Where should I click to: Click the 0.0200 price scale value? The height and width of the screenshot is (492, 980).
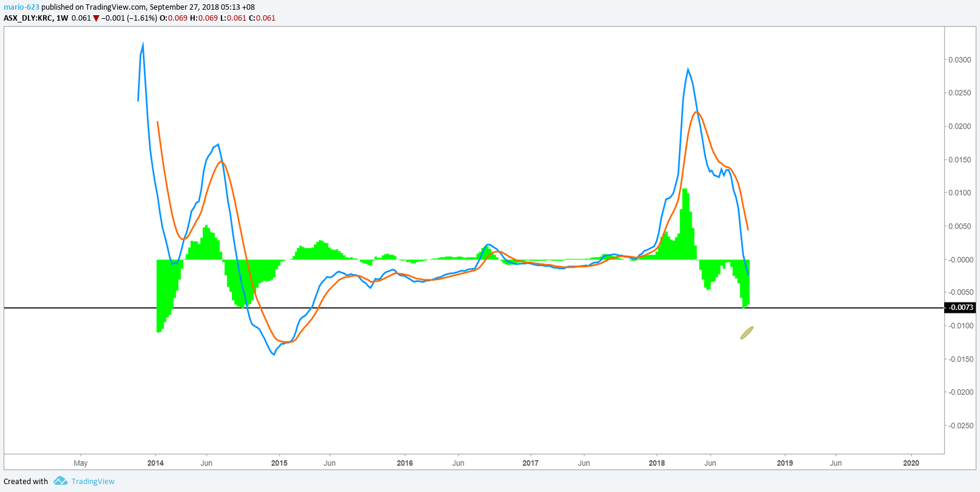[959, 126]
